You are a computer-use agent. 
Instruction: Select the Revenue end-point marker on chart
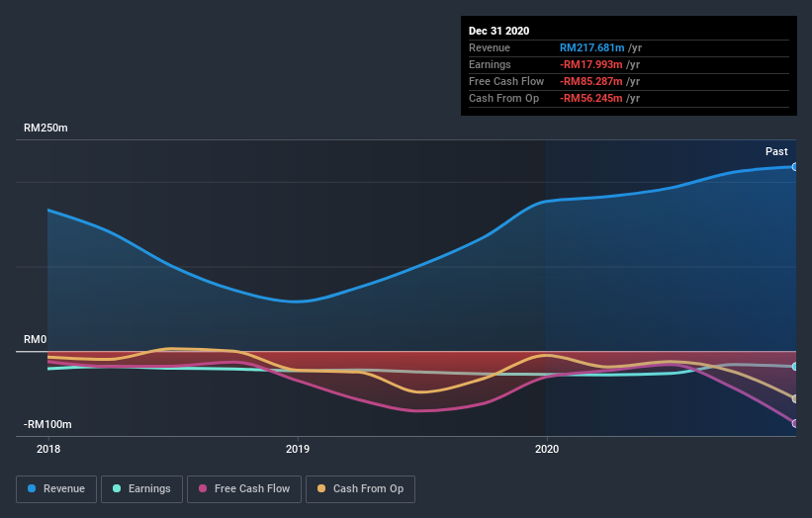tap(794, 167)
